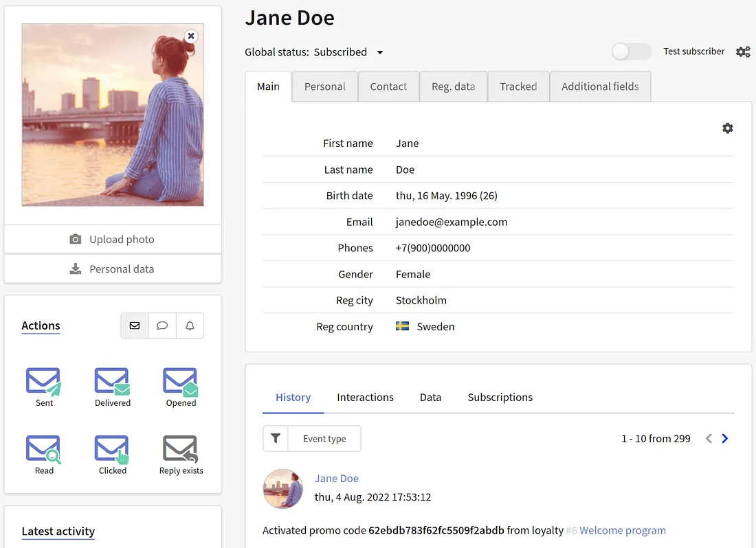Open the History tab

click(x=293, y=398)
